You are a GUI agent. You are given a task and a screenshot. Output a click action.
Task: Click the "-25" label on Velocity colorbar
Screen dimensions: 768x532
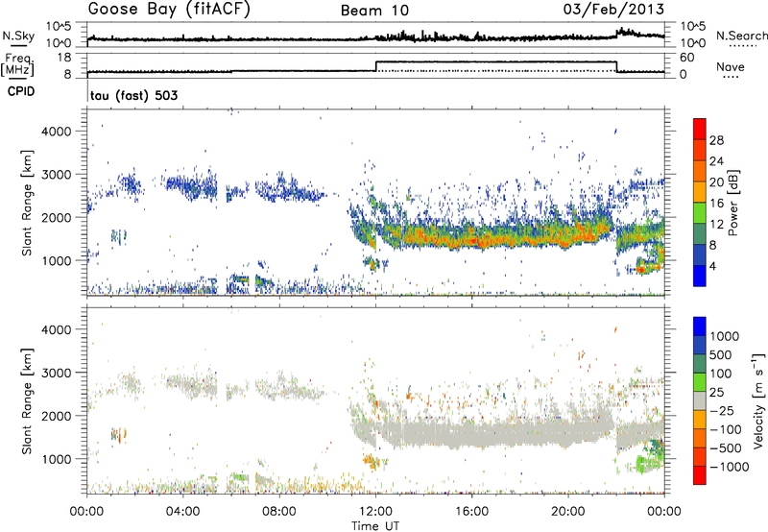click(721, 410)
